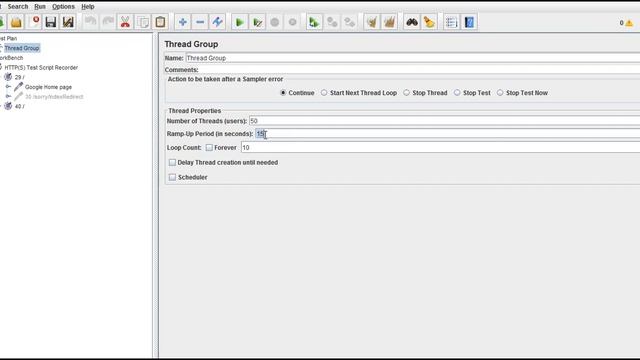Viewport: 640px width, 360px height.
Task: Select the Continue radio button
Action: (x=283, y=93)
